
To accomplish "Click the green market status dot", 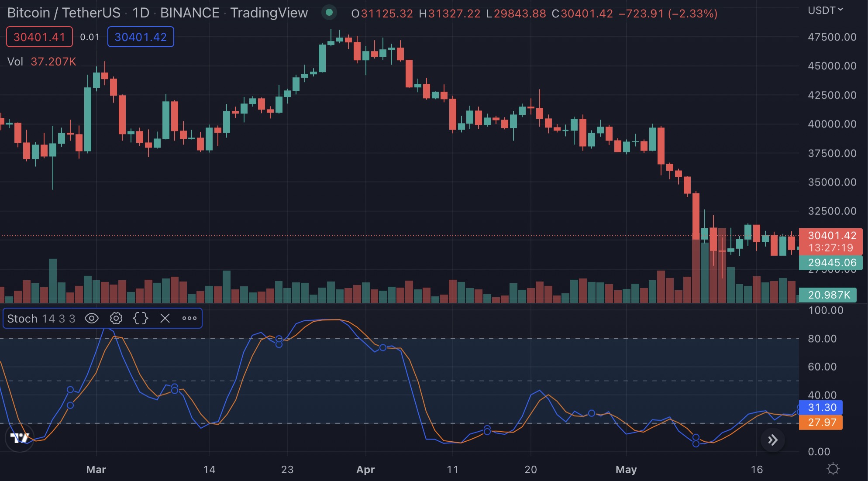I will coord(329,13).
